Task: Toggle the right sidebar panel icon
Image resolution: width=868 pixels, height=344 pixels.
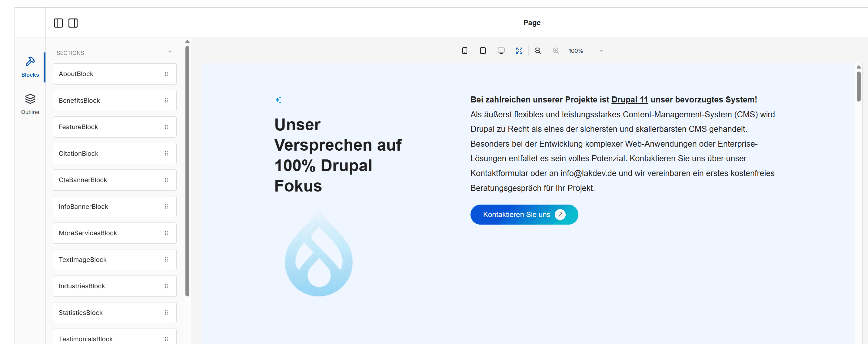Action: pos(73,23)
